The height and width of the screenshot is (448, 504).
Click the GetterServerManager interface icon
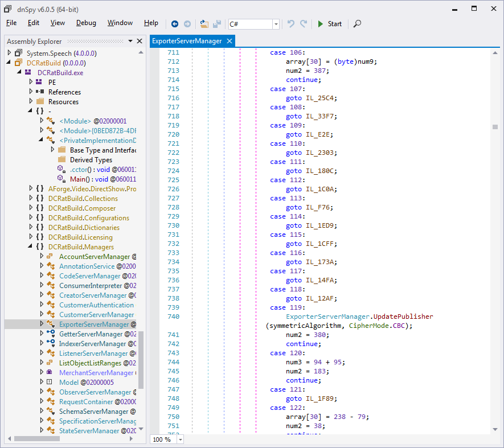51,334
